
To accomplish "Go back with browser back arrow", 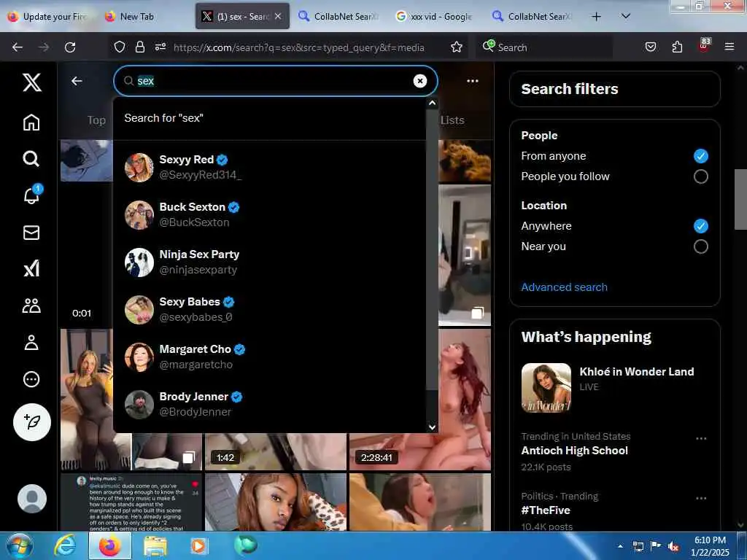I will (18, 47).
